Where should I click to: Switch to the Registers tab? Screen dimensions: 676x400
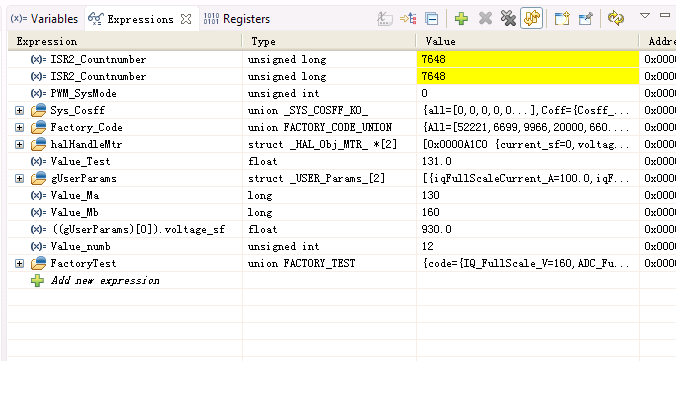[x=237, y=19]
